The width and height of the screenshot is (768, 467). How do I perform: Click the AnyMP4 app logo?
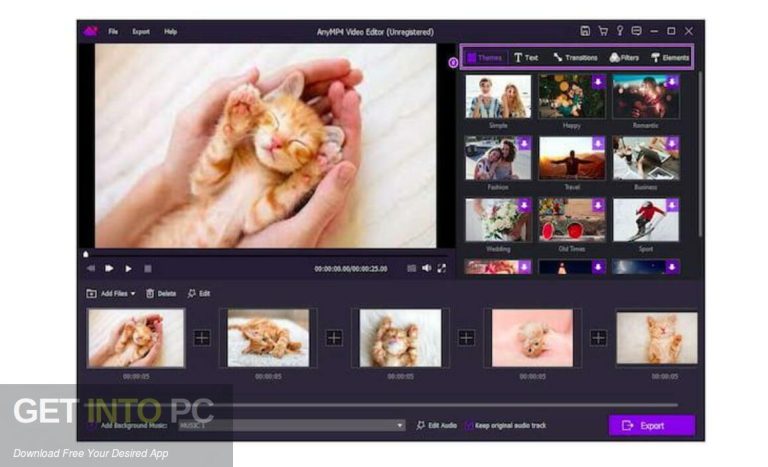[x=91, y=31]
